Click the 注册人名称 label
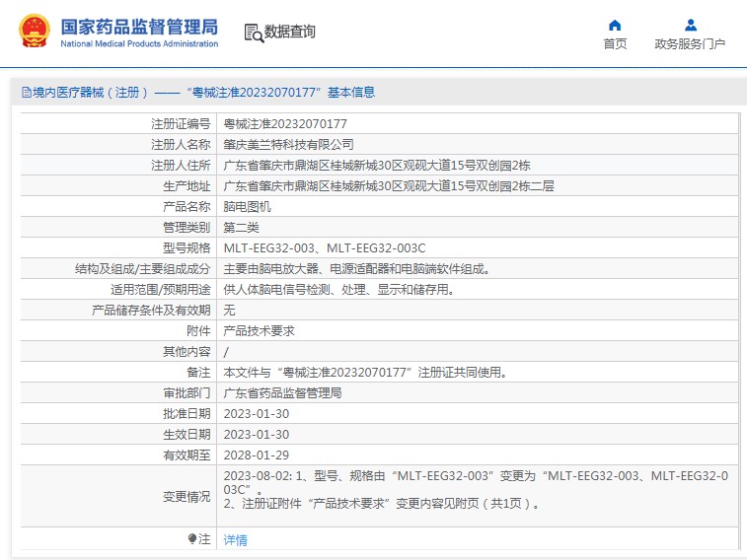The width and height of the screenshot is (747, 560). [x=181, y=145]
